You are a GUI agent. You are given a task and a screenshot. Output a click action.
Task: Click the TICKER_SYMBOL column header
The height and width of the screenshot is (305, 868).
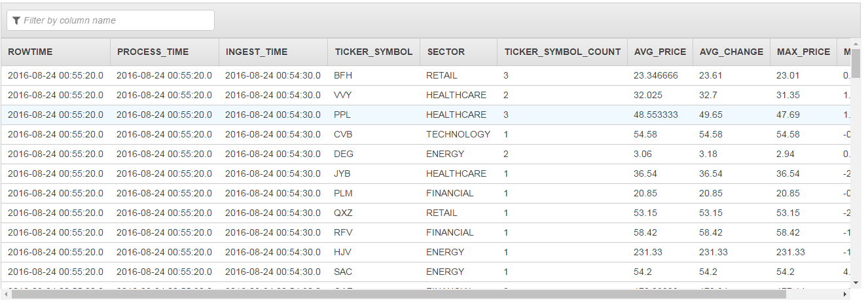point(373,52)
